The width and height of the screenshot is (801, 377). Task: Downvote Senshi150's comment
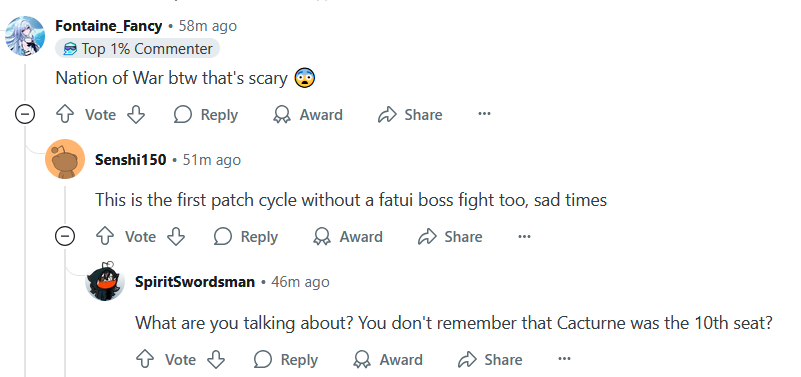pos(176,237)
